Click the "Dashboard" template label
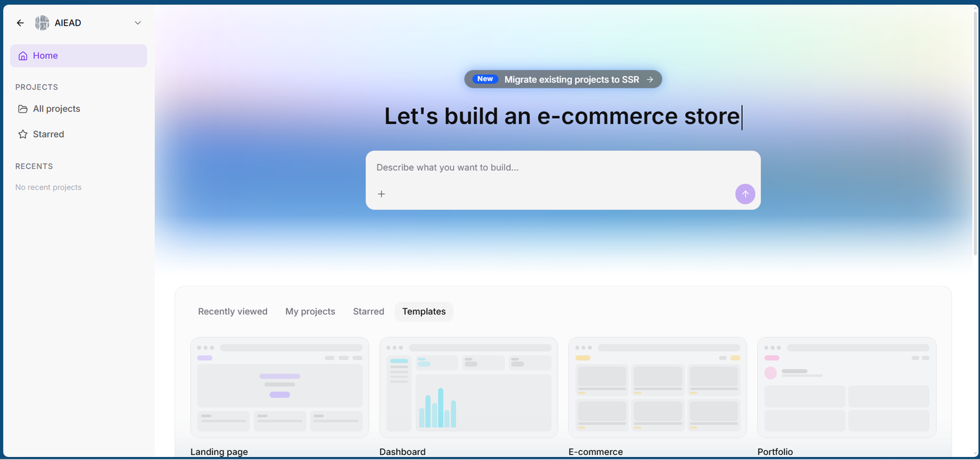 402,452
